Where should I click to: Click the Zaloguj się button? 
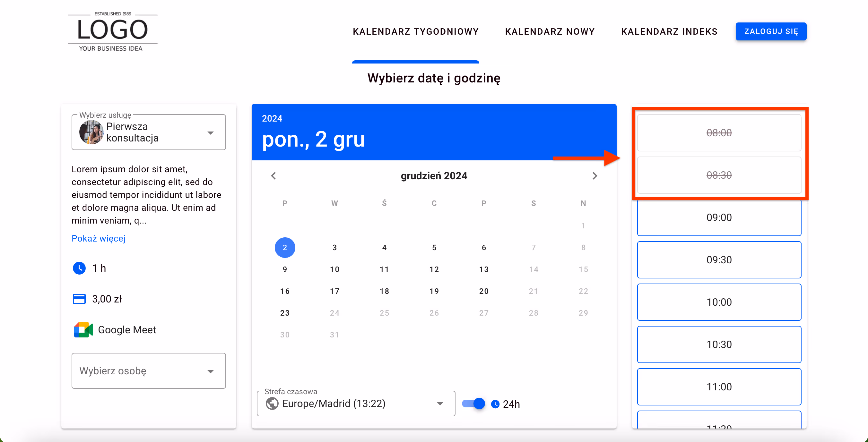pyautogui.click(x=771, y=31)
